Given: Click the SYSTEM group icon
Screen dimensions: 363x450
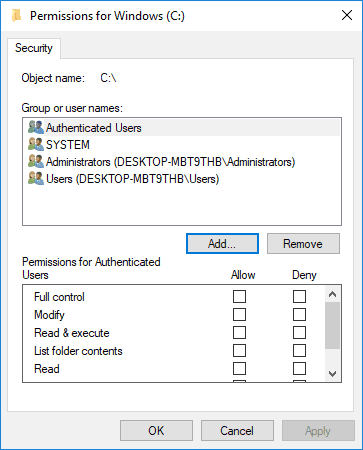Looking at the screenshot, I should 36,145.
